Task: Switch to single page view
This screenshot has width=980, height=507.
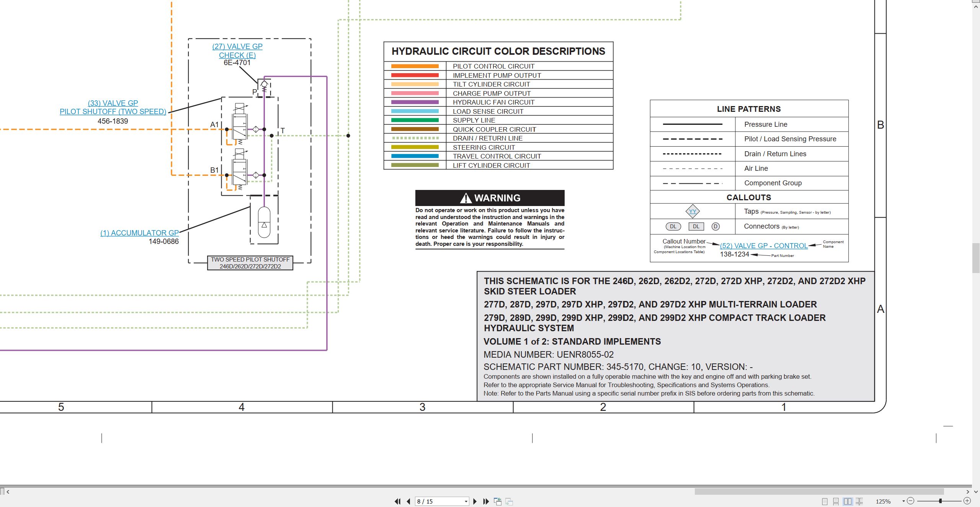Action: click(x=825, y=501)
